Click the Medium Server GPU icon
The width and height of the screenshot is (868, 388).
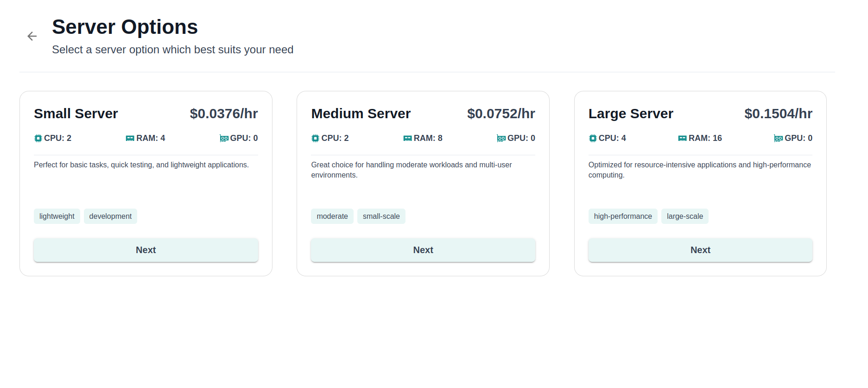pos(501,138)
